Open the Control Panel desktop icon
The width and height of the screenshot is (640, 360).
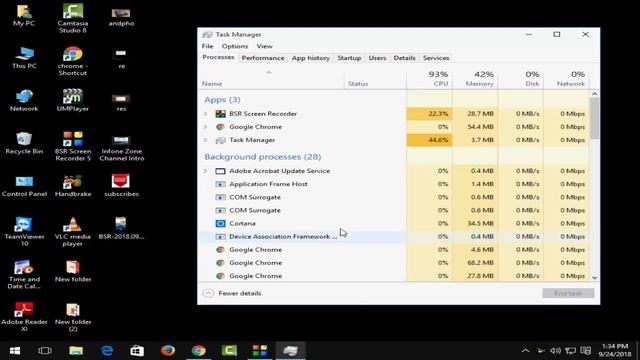tap(24, 186)
